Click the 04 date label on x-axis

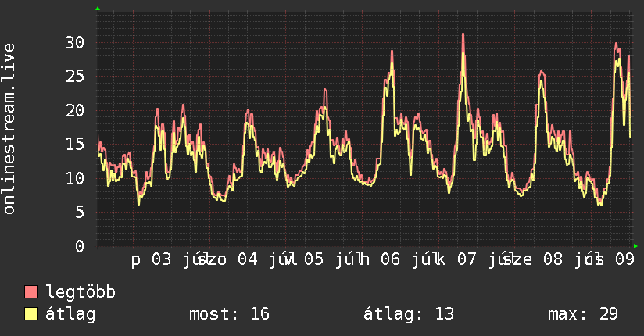click(x=248, y=259)
